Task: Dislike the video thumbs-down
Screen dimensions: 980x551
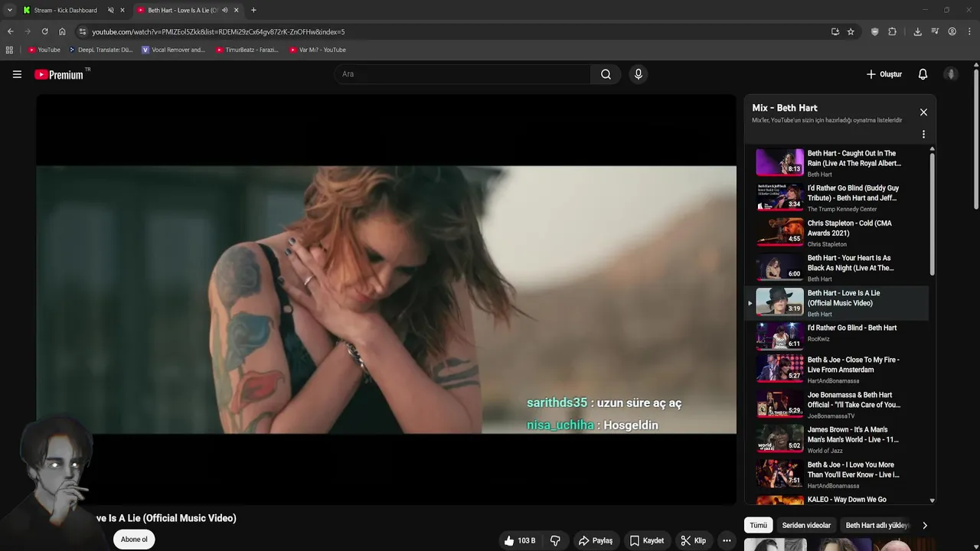Action: [x=555, y=540]
